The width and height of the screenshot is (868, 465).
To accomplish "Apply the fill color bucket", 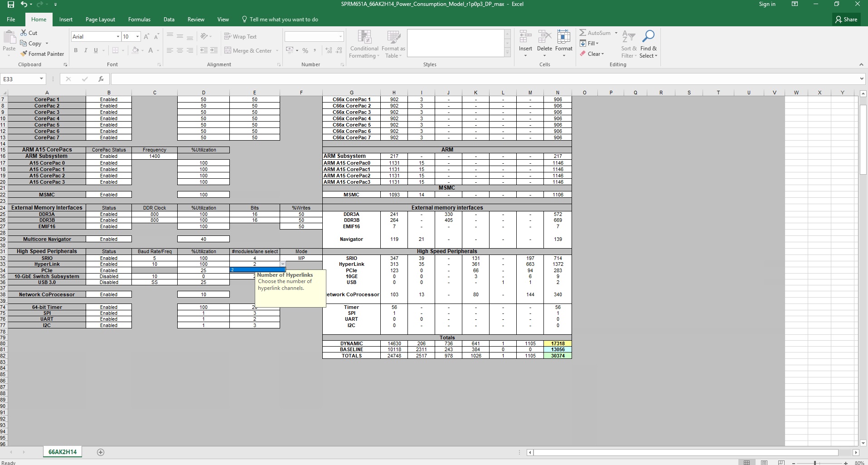I will click(135, 50).
